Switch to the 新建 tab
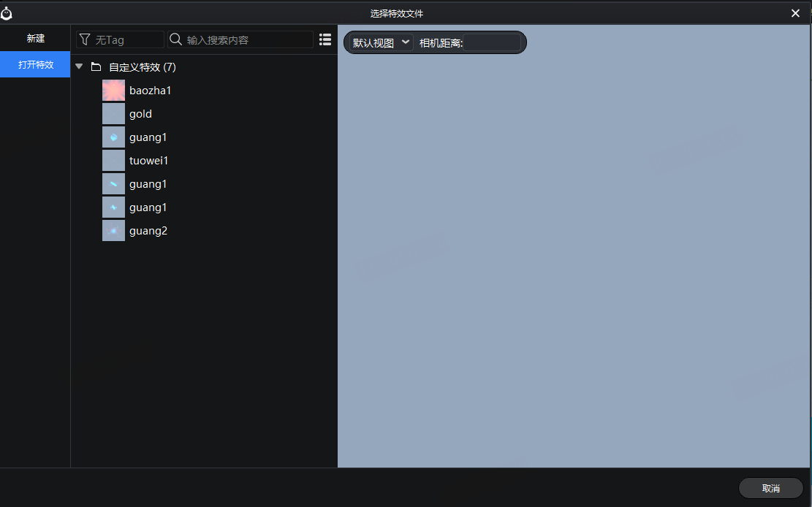The image size is (812, 507). pyautogui.click(x=35, y=38)
